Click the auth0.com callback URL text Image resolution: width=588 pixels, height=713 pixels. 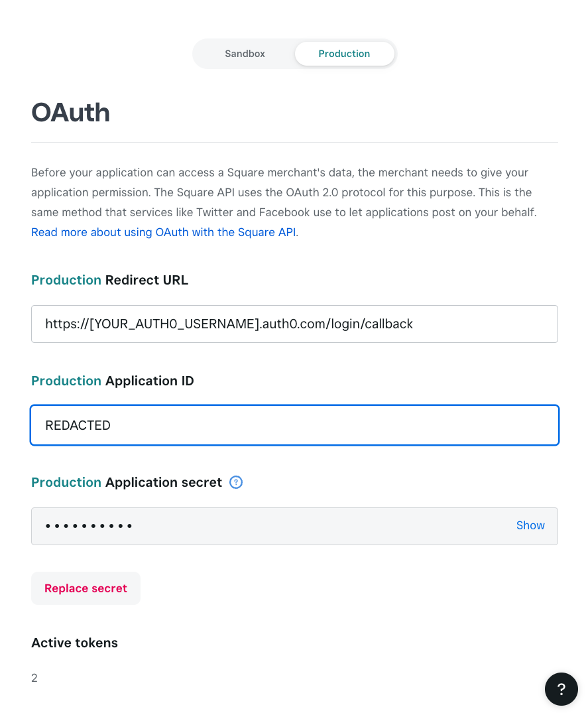pyautogui.click(x=229, y=324)
